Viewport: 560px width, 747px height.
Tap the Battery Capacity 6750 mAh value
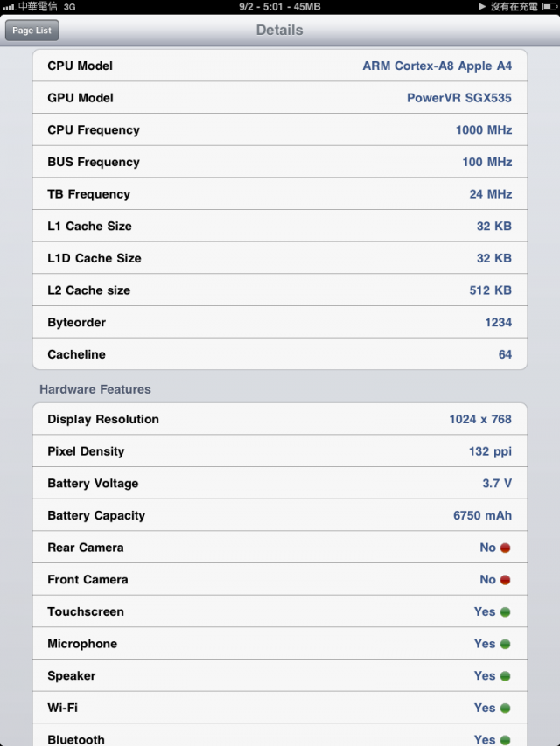(x=482, y=515)
